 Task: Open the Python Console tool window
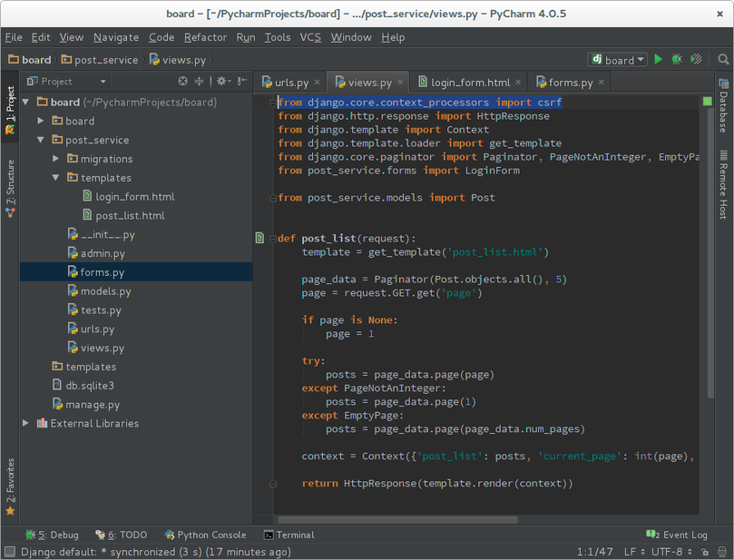click(205, 535)
